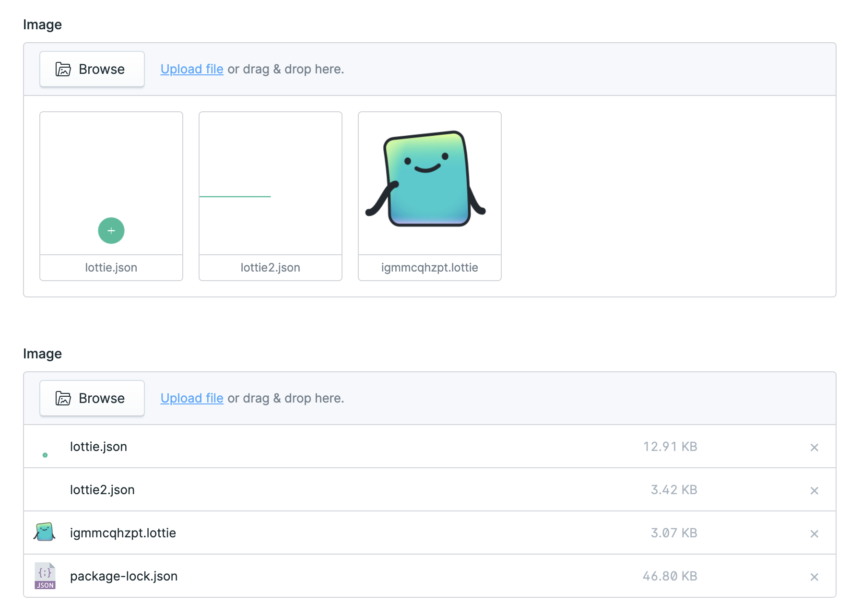Delete igmmcqhzpt.lottie via its X icon

(x=814, y=533)
